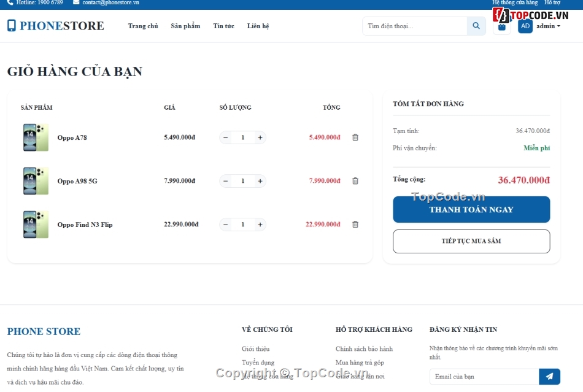This screenshot has width=583, height=392.
Task: Click the AD avatar badge
Action: click(525, 26)
